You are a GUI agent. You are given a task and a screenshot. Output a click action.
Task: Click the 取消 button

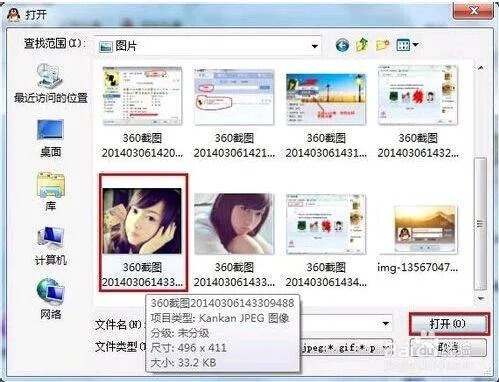(x=448, y=348)
